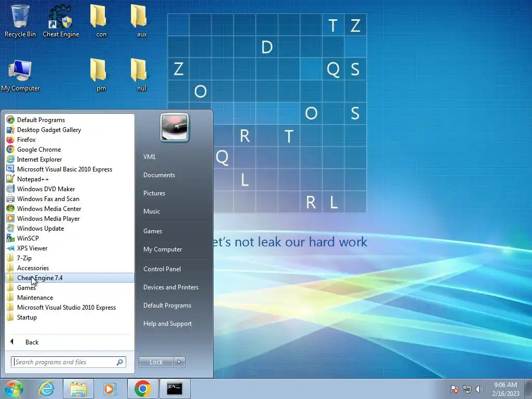Open Default Programs in the programs list
The width and height of the screenshot is (532, 399).
point(70,120)
